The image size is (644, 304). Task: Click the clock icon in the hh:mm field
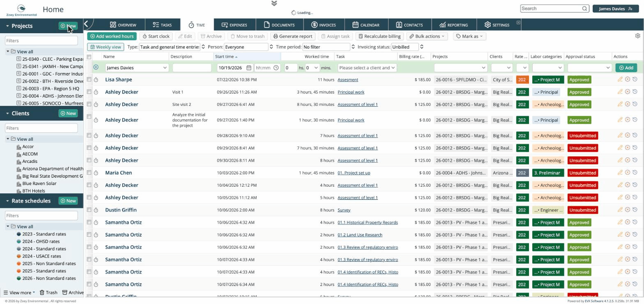click(x=276, y=68)
